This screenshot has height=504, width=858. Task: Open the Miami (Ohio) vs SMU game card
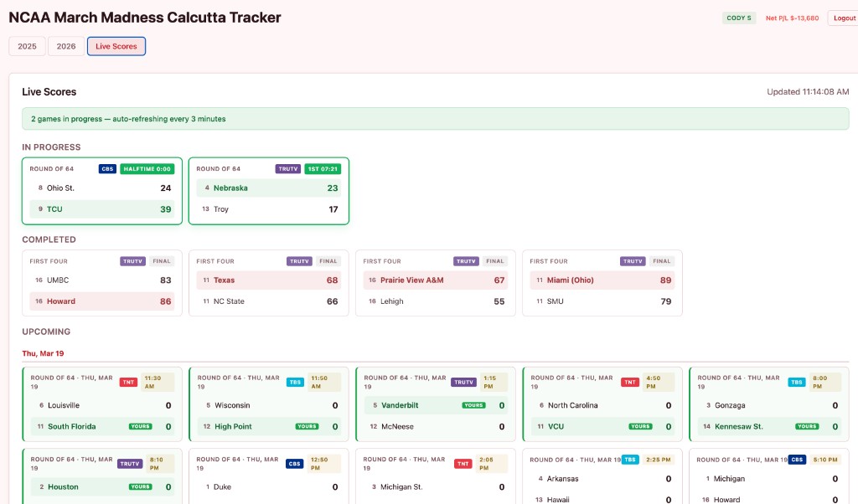602,283
